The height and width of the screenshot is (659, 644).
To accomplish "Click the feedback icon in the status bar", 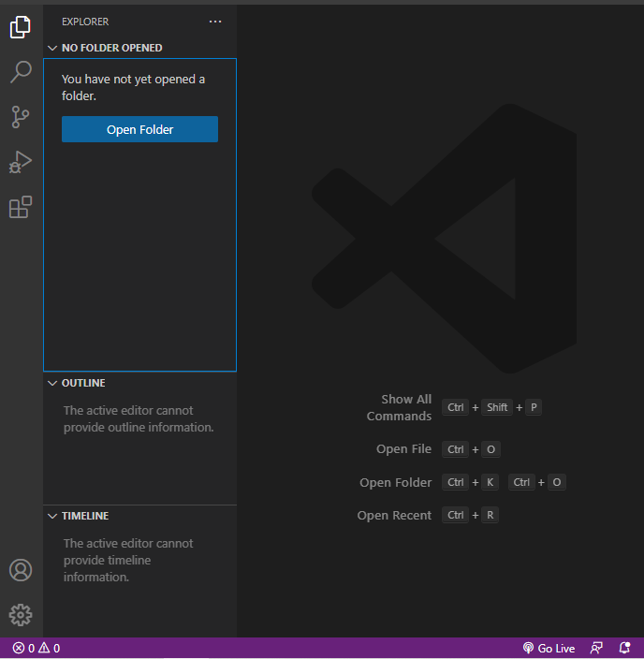I will pyautogui.click(x=596, y=648).
